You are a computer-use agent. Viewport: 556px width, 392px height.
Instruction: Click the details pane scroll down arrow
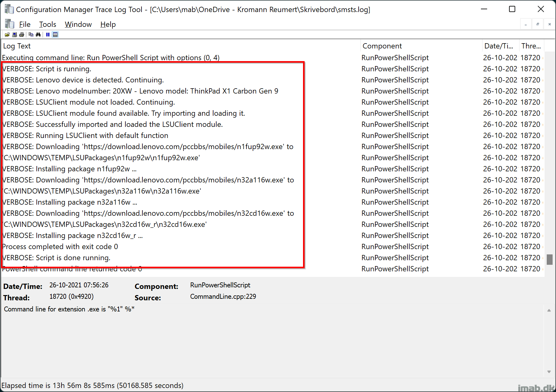(549, 372)
